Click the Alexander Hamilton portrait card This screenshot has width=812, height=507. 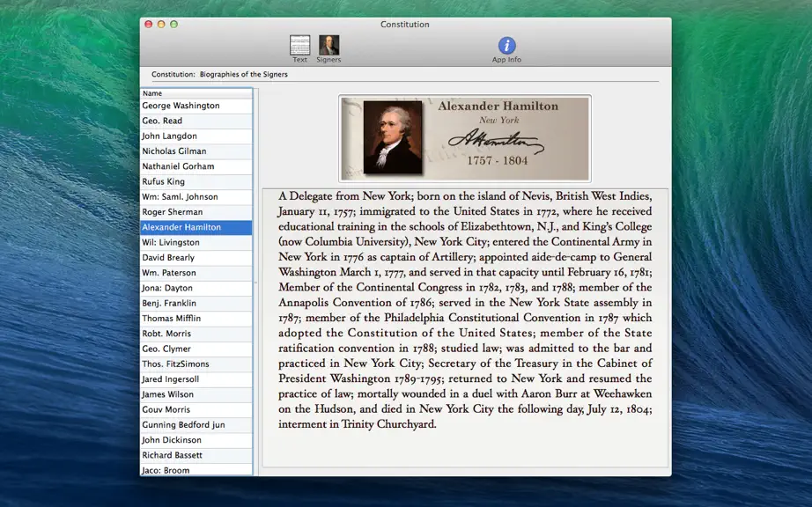point(464,139)
